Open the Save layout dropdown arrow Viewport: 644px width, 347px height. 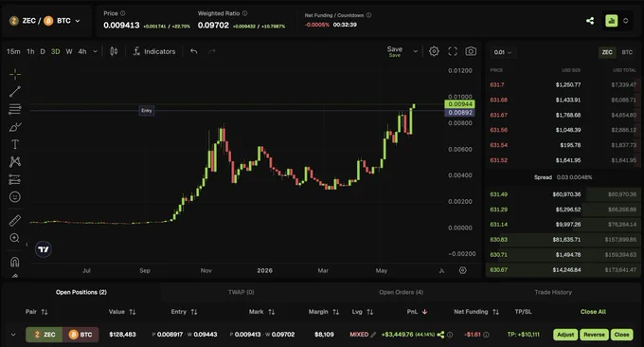pos(415,51)
